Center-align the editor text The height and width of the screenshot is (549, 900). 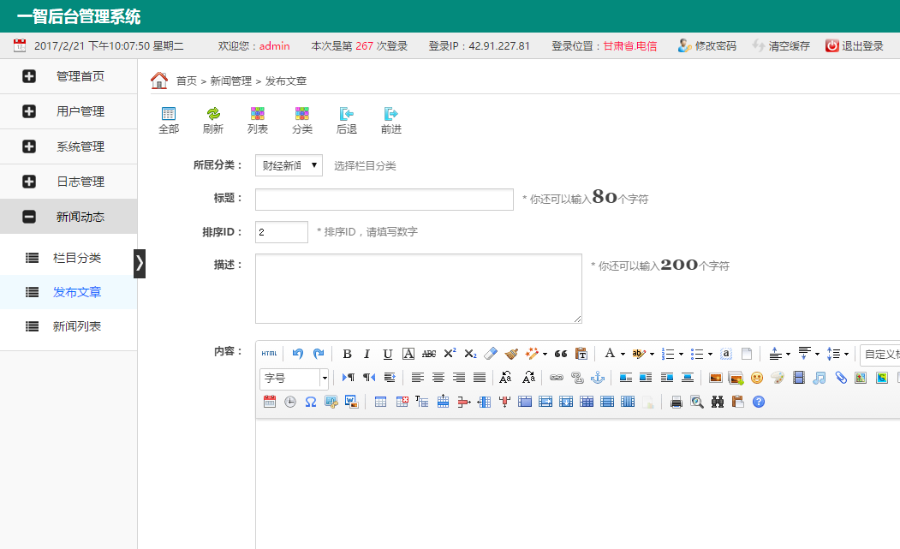pyautogui.click(x=439, y=377)
